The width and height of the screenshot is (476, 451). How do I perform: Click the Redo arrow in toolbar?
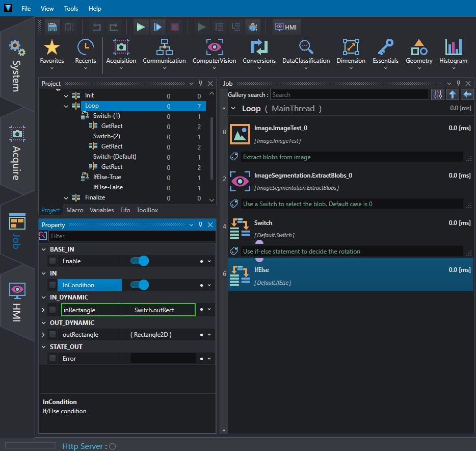click(x=114, y=27)
